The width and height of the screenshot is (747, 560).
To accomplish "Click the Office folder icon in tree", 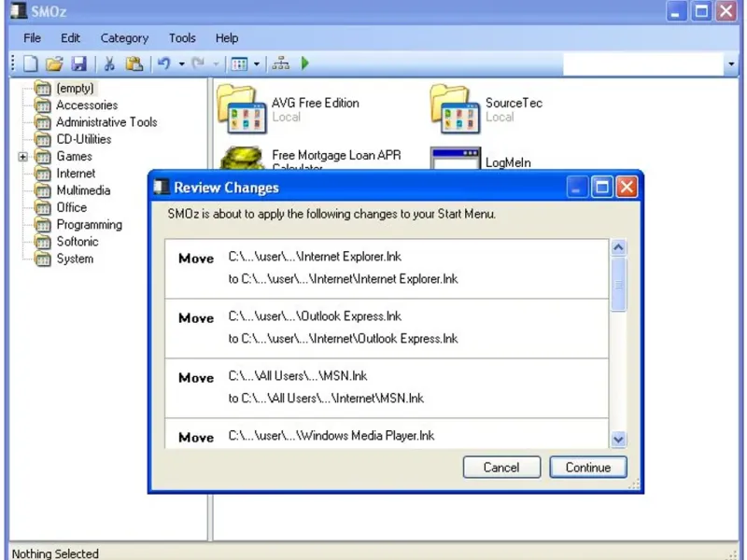I will point(43,208).
